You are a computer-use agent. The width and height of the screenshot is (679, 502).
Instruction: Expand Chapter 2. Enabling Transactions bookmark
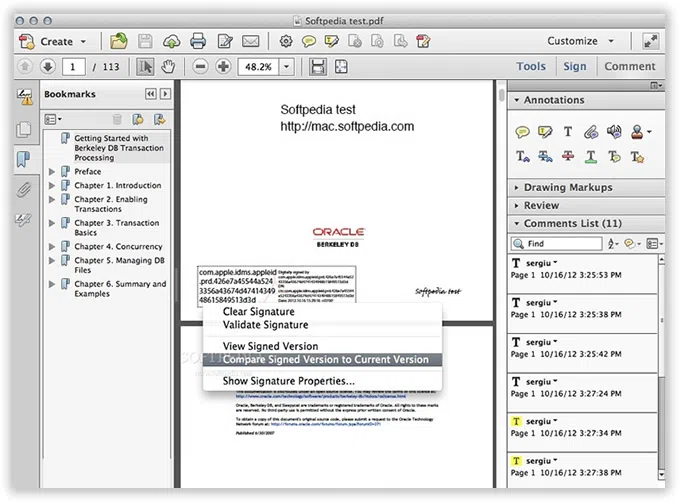pos(52,199)
